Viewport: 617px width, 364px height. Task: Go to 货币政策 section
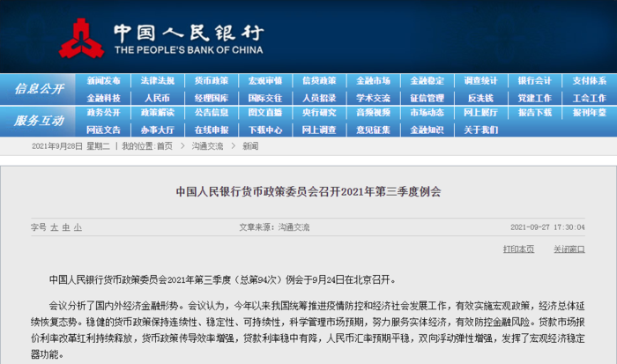pos(212,81)
